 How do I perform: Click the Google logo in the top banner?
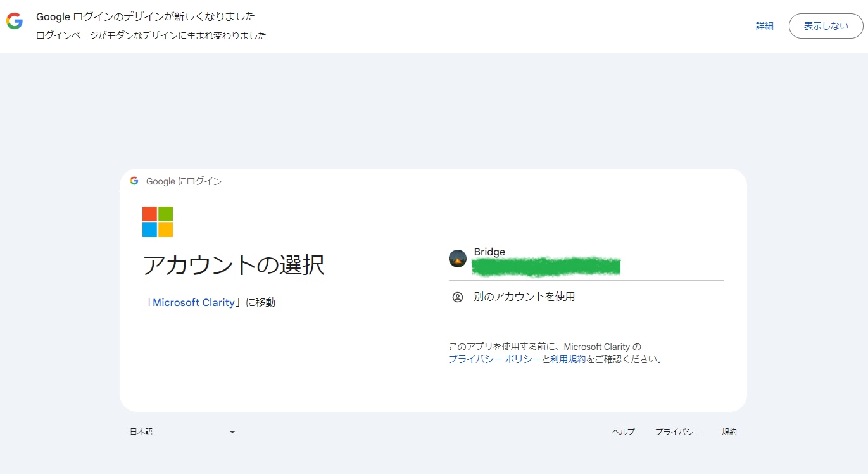tap(15, 22)
